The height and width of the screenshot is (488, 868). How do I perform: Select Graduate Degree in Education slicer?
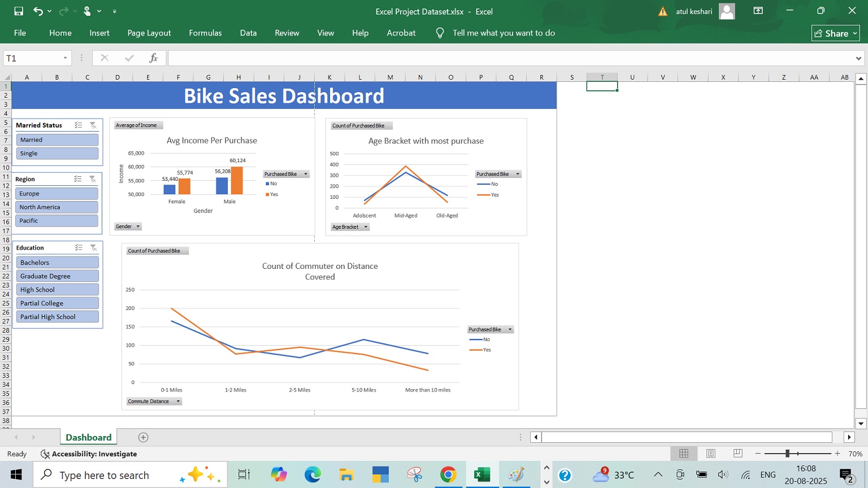tap(58, 276)
